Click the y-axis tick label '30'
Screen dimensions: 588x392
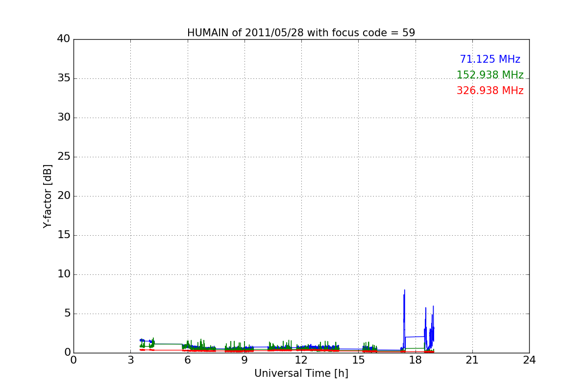(64, 118)
